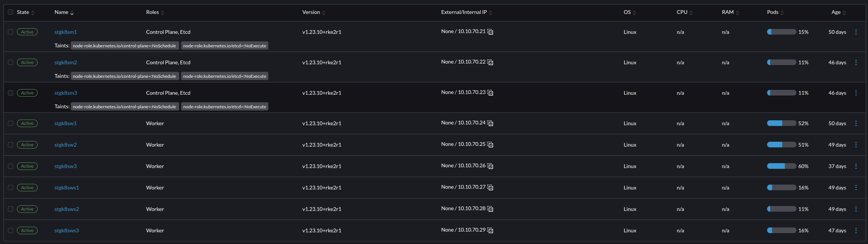Open the action menu for stgk8sw2

856,145
